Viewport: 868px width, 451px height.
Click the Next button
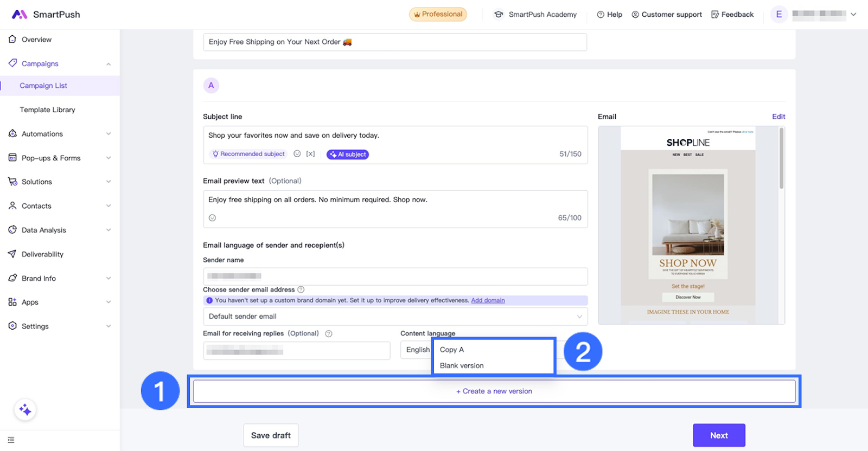pos(719,435)
